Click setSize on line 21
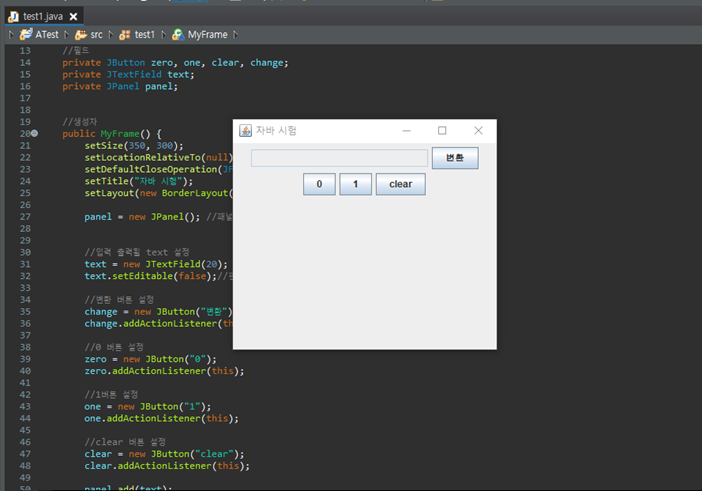 [x=104, y=145]
